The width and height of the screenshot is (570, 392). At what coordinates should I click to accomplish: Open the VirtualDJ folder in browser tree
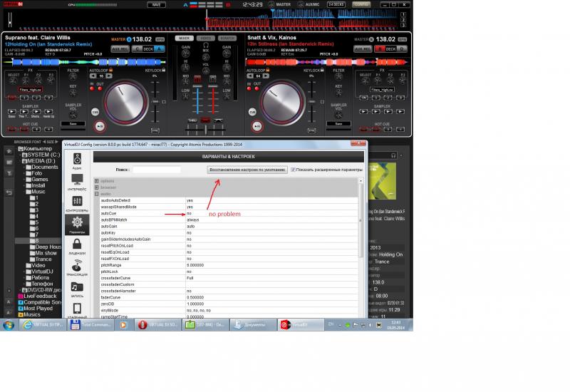coord(42,272)
